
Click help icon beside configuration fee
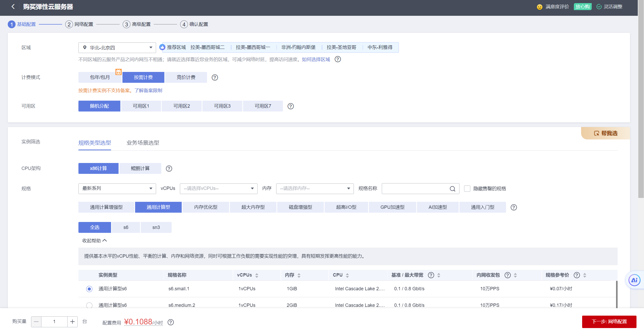coord(171,322)
